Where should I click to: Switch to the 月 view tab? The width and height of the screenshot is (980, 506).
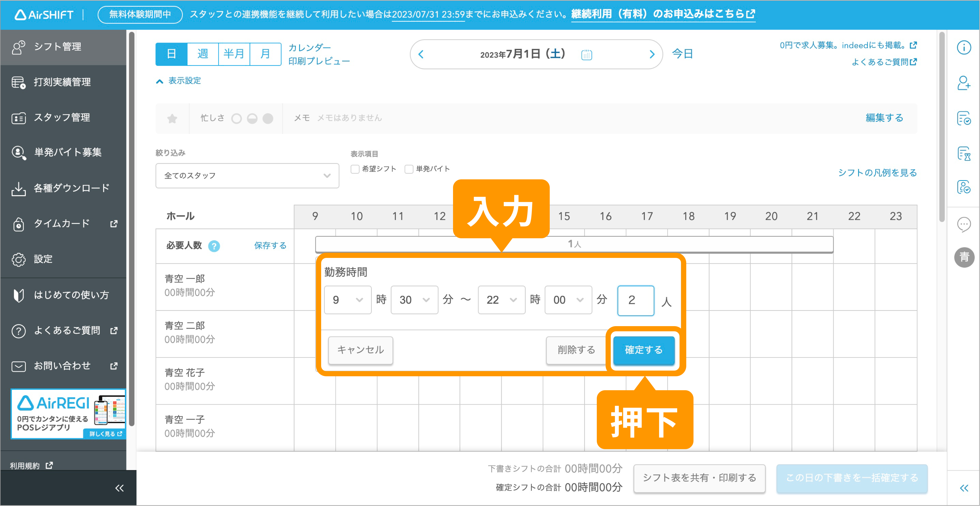click(x=265, y=54)
